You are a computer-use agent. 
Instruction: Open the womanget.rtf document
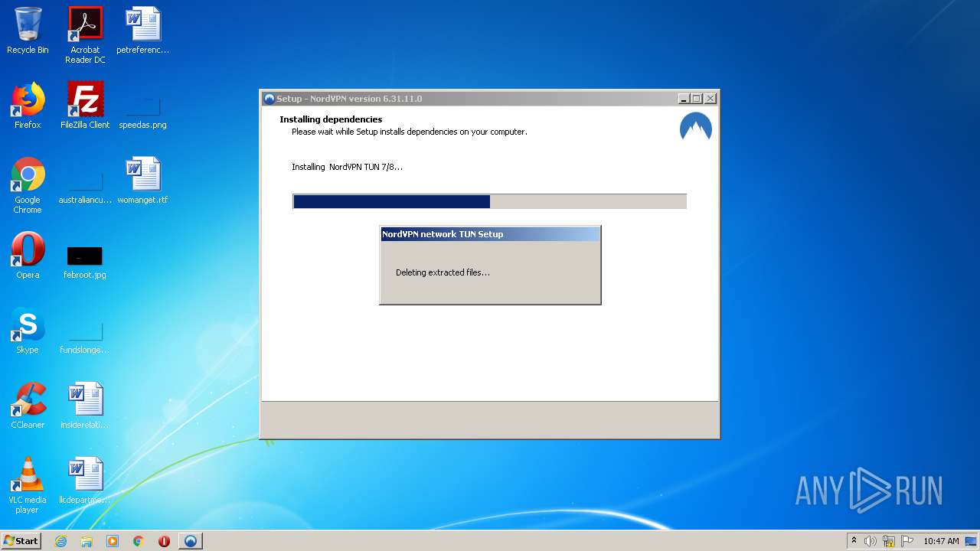pyautogui.click(x=142, y=181)
